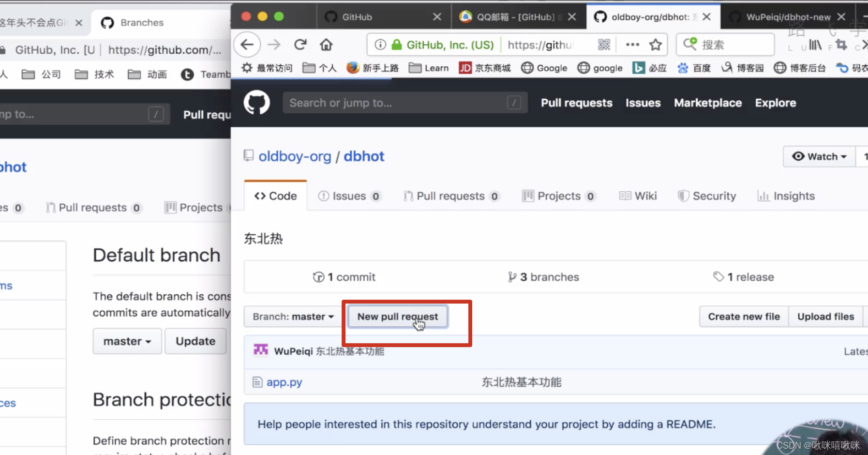
Task: Open the repository Wiki tab
Action: (x=638, y=196)
